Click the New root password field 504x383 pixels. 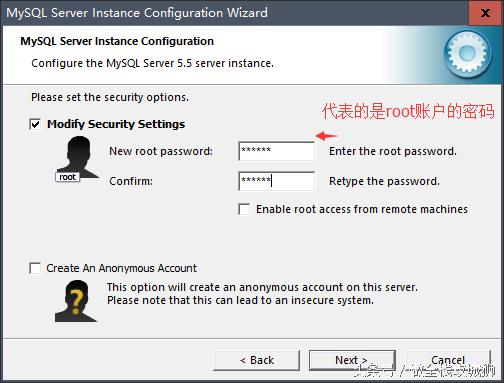[x=276, y=151]
